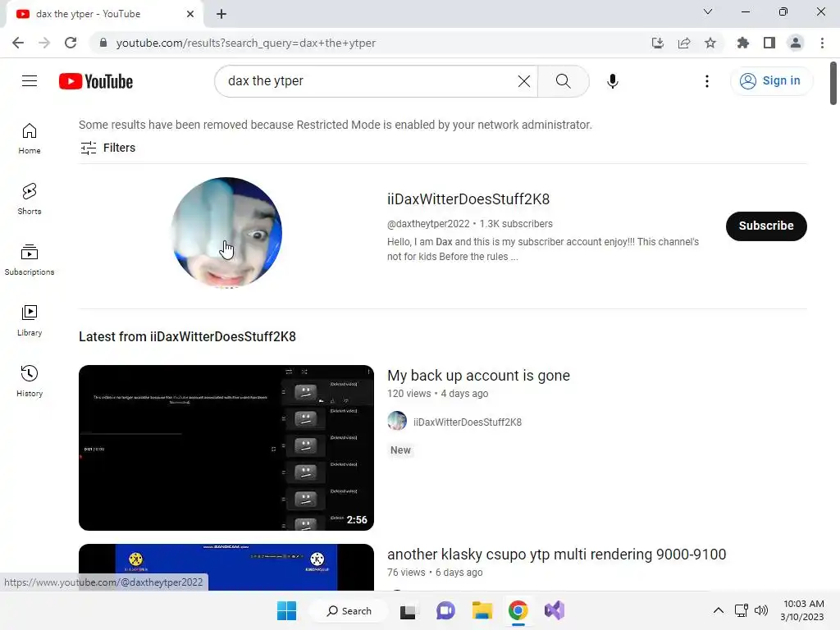Open Visual Studio from the taskbar

click(x=555, y=610)
